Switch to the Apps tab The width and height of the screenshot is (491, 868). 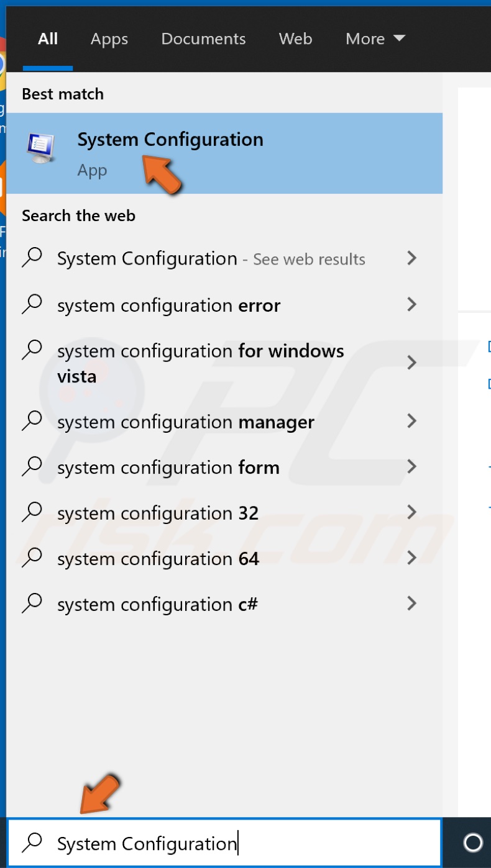pos(109,38)
